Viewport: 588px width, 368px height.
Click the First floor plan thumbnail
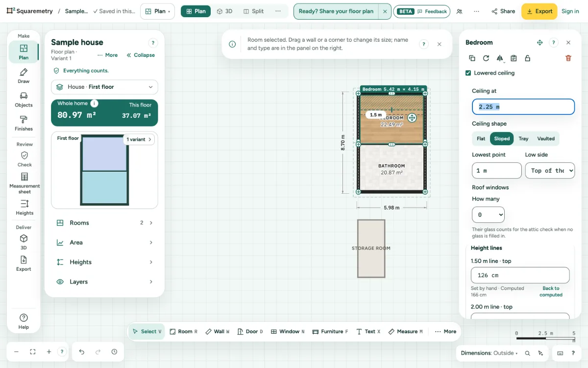point(104,170)
